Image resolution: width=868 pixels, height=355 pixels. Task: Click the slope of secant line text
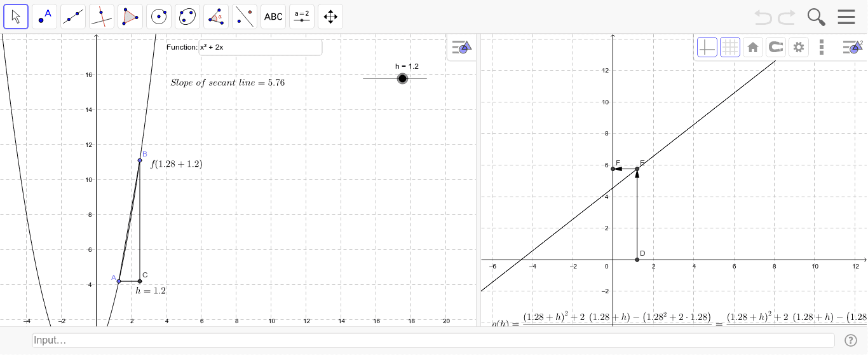click(227, 83)
